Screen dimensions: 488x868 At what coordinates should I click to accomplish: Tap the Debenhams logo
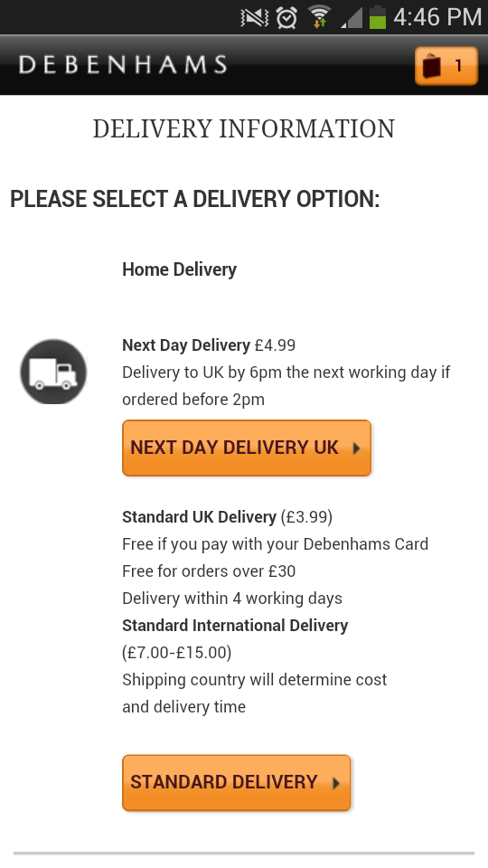coord(123,65)
